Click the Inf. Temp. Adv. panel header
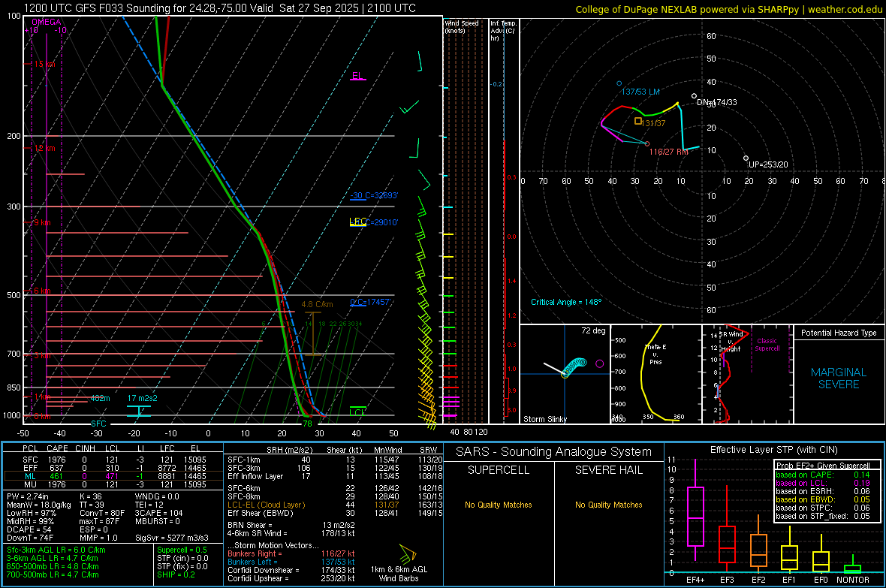Viewport: 886px width, 588px height. (x=503, y=31)
